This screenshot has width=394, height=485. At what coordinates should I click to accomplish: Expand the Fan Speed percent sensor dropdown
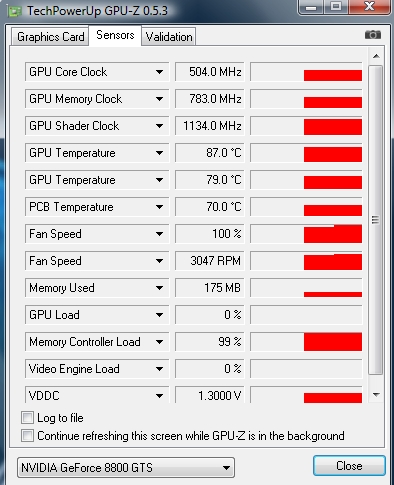pyautogui.click(x=159, y=234)
